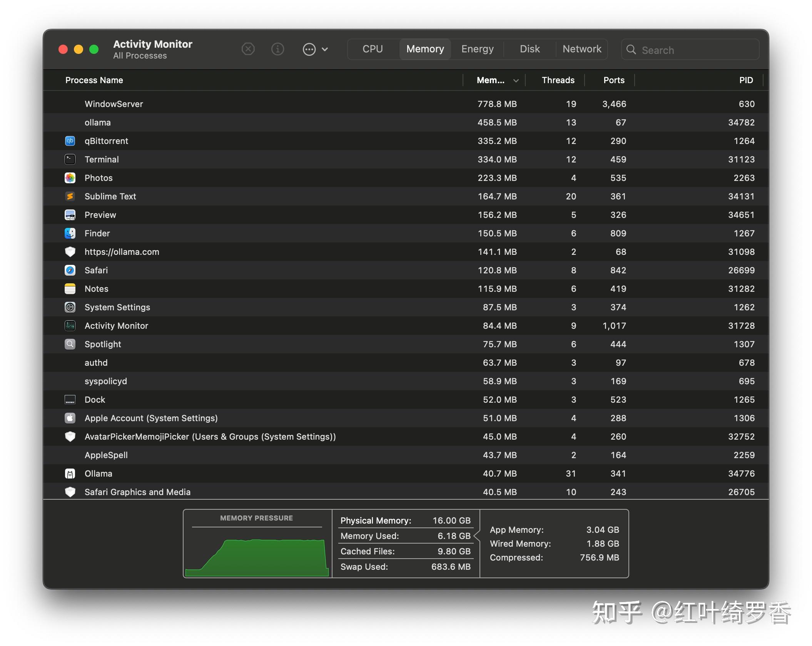
Task: Open the inspect info icon
Action: [x=278, y=49]
